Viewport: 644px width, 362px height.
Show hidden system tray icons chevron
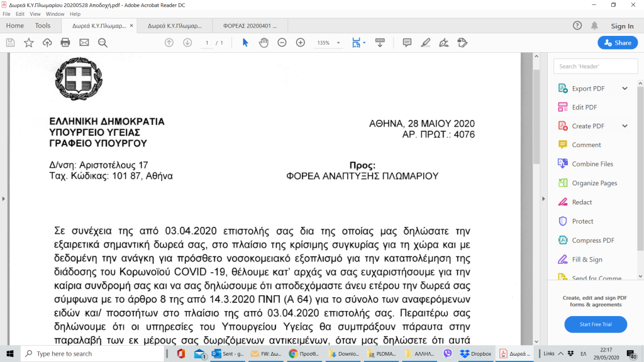[x=560, y=354]
